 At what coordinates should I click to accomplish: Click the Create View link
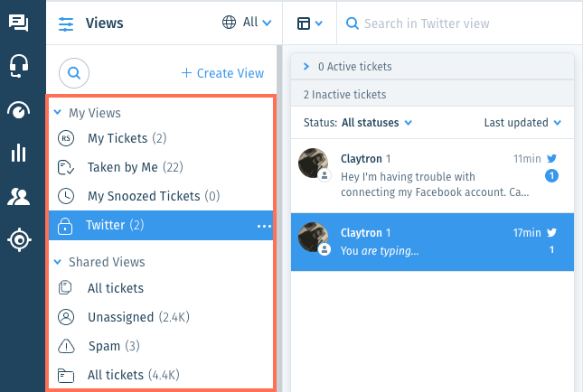click(x=222, y=73)
